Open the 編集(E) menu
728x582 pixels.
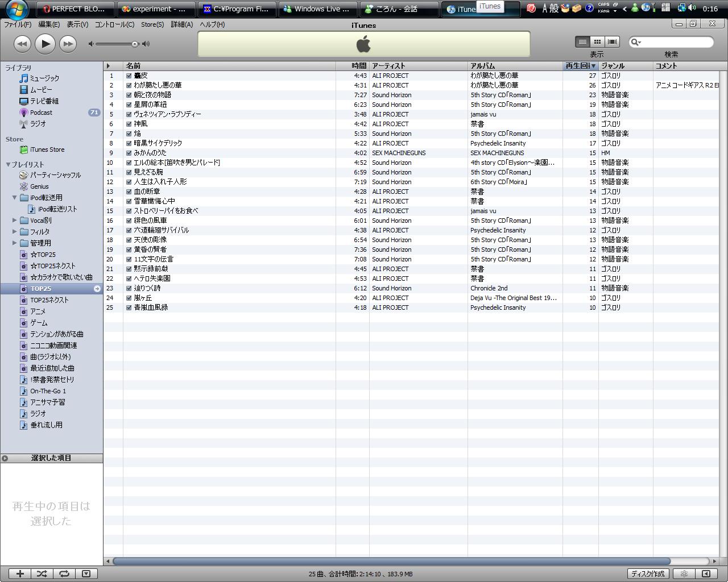[49, 25]
